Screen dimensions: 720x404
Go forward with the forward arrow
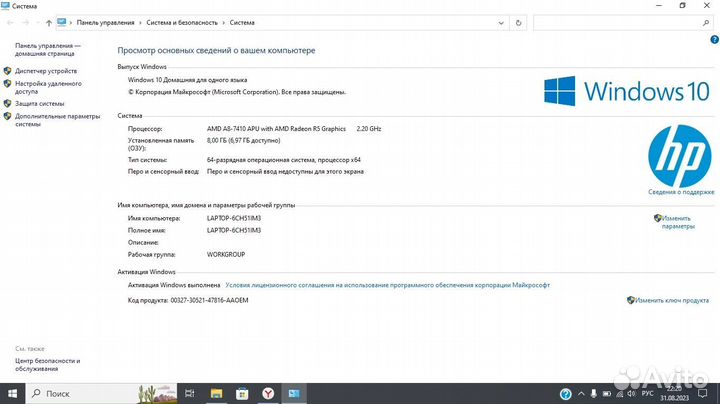(x=25, y=22)
